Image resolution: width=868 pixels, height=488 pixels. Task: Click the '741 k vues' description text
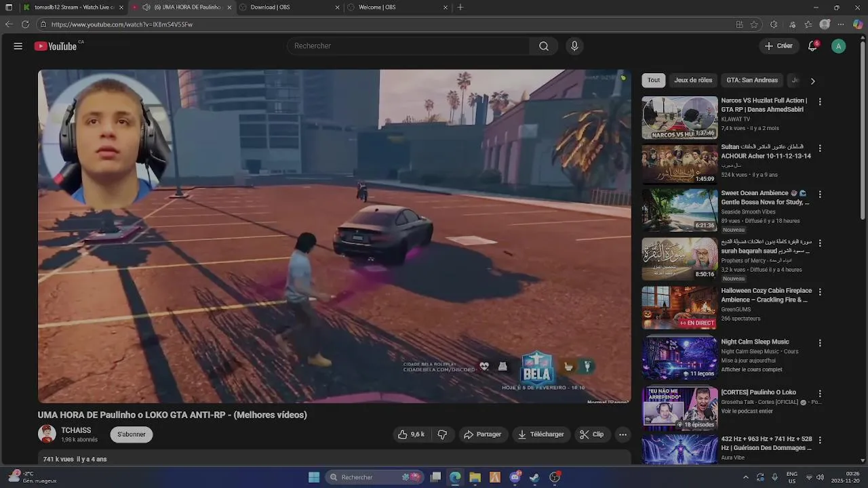tap(75, 459)
